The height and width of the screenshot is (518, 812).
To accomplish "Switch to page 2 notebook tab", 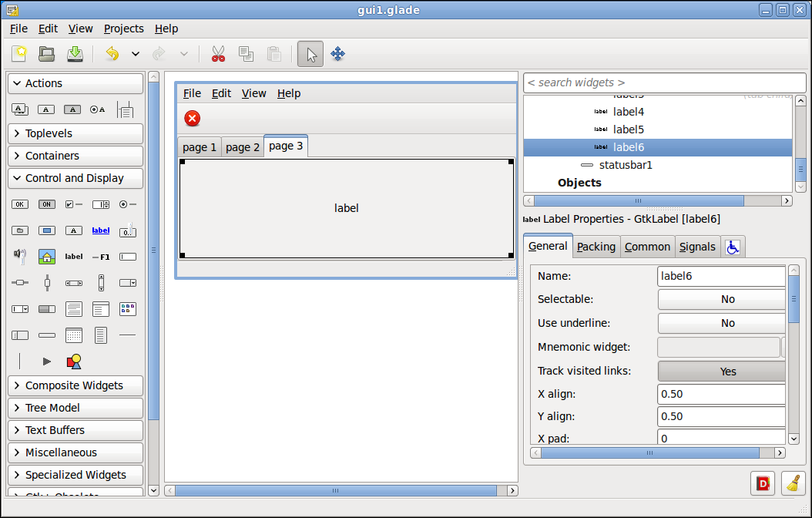I will tap(243, 148).
